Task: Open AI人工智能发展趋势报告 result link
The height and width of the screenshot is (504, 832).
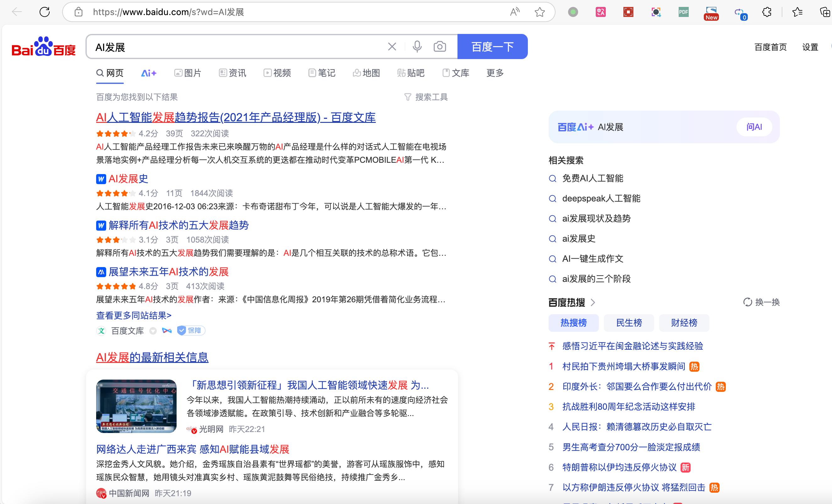Action: (x=236, y=118)
